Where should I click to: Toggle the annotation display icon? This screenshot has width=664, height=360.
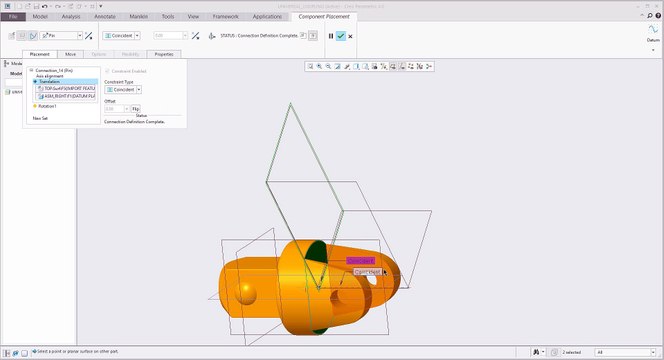click(393, 66)
